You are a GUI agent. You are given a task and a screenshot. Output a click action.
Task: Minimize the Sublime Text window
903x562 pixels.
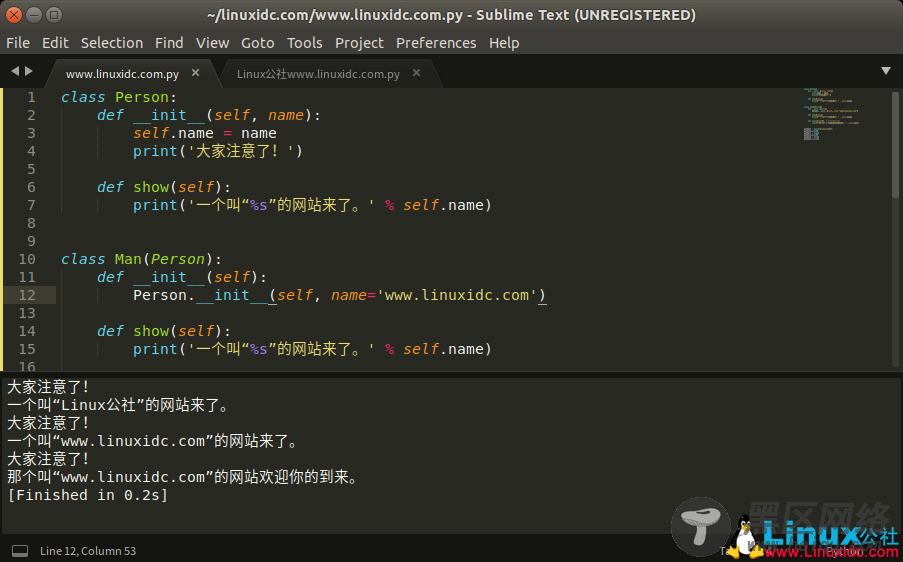click(x=34, y=15)
